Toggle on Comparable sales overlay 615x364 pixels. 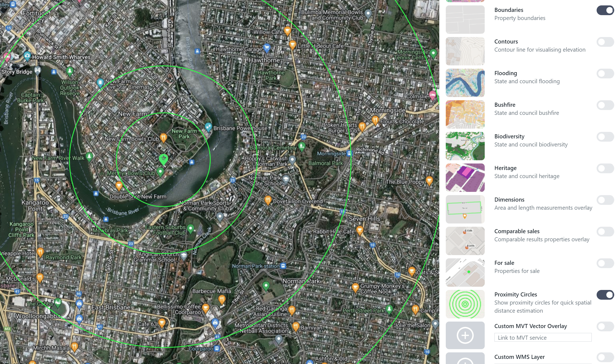click(x=605, y=232)
